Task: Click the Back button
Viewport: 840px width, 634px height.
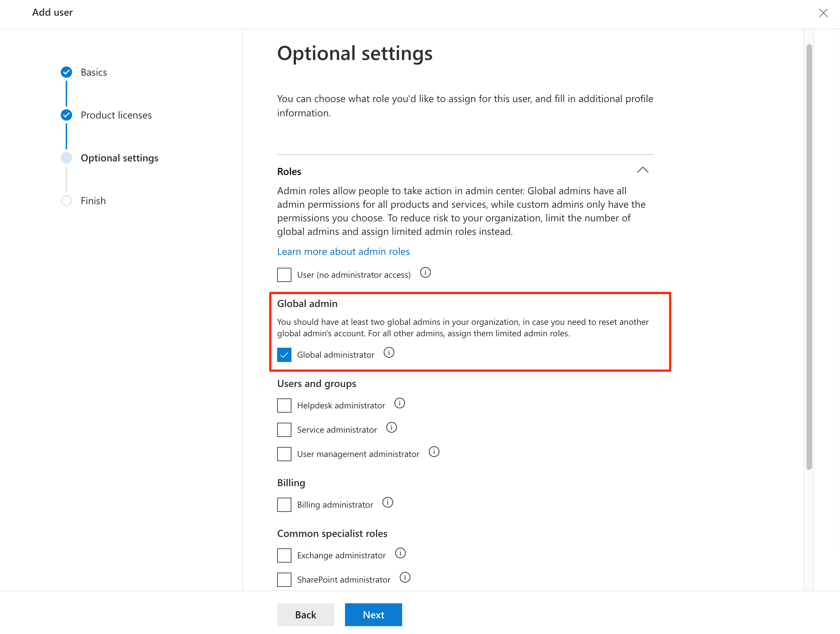Action: [305, 614]
